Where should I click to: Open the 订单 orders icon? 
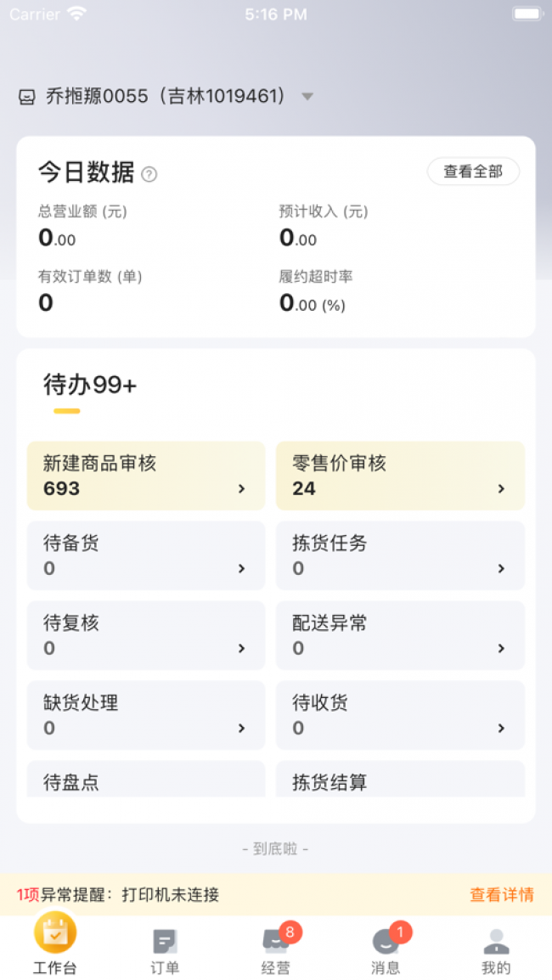click(x=165, y=941)
